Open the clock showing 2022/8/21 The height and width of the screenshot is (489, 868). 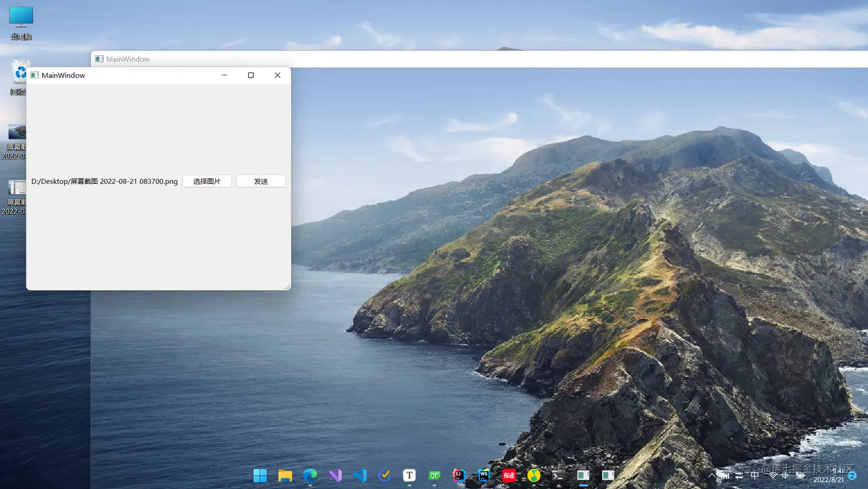click(829, 475)
